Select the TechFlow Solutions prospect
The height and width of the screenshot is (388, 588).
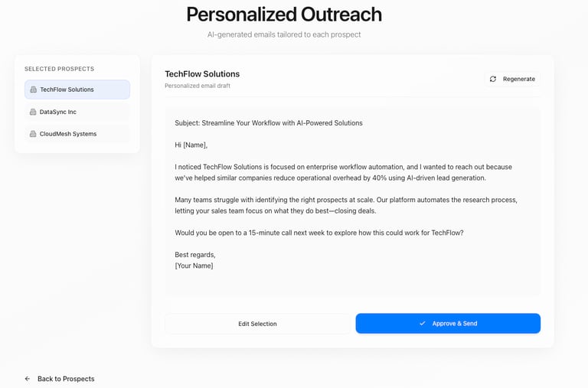77,90
